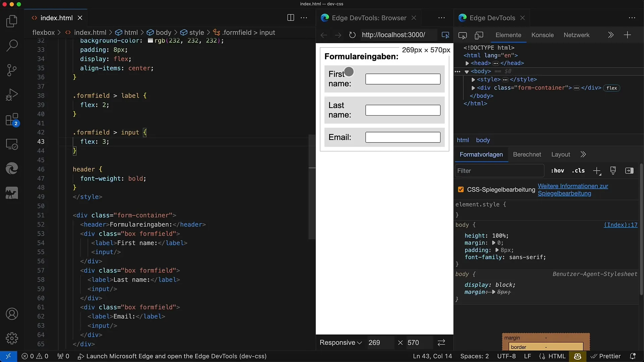
Task: Toggle computed styles sidebar icon
Action: (630, 171)
